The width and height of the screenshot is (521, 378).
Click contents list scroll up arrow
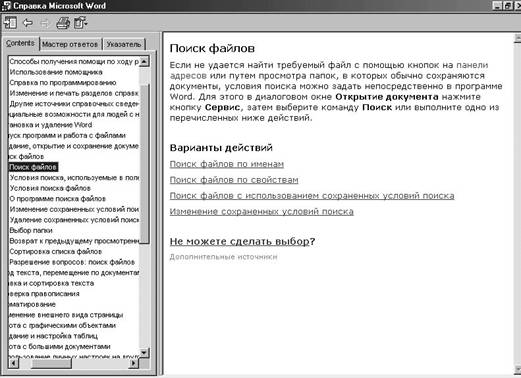pos(144,62)
